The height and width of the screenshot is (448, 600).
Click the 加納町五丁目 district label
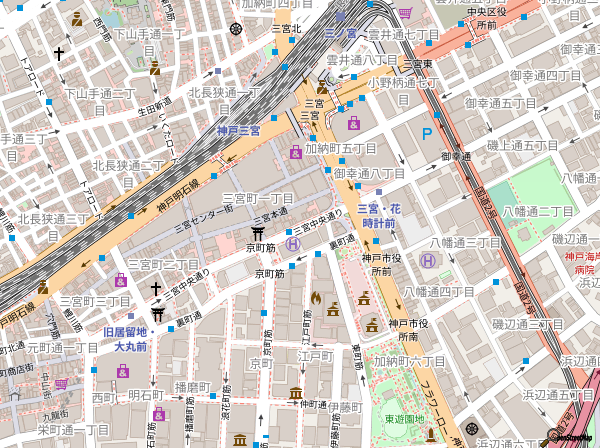341,148
